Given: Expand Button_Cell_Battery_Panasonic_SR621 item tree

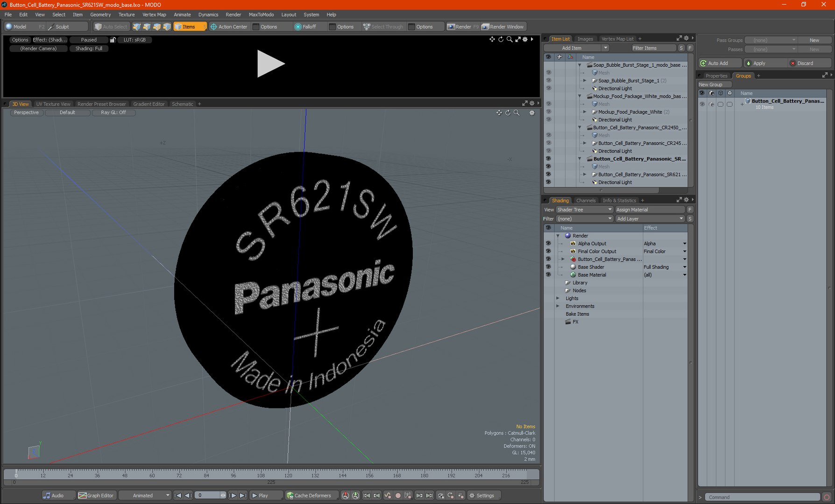Looking at the screenshot, I should click(x=585, y=174).
